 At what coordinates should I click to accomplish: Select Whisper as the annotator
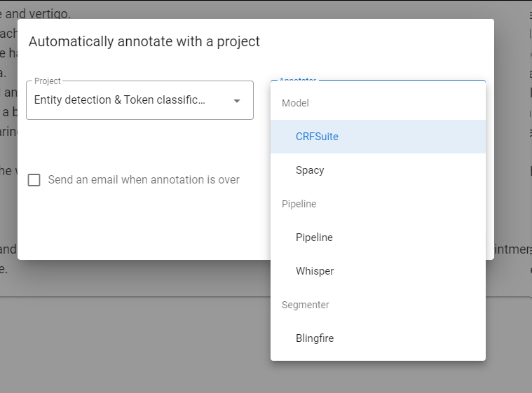[315, 271]
